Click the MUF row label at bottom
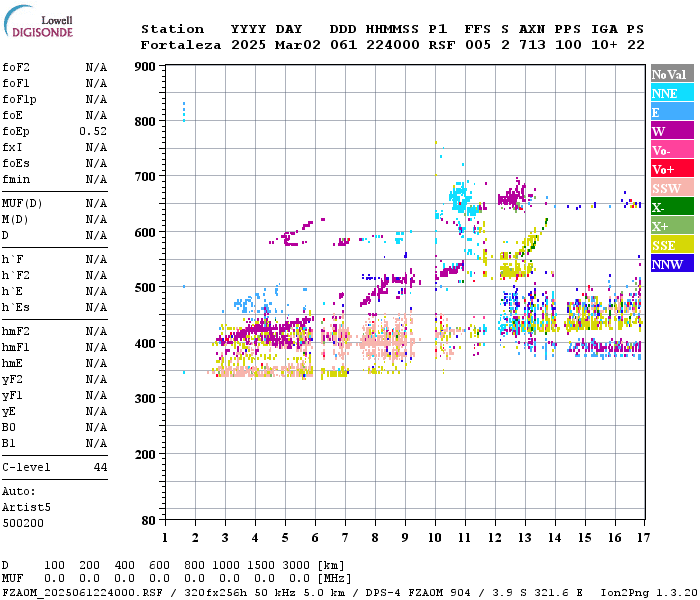The width and height of the screenshot is (700, 600). point(12,578)
